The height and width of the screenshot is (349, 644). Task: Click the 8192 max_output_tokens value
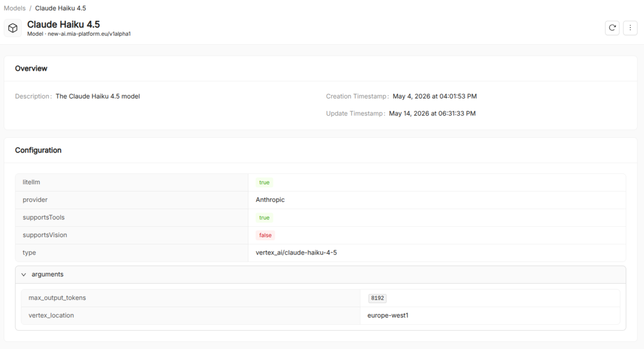point(377,298)
